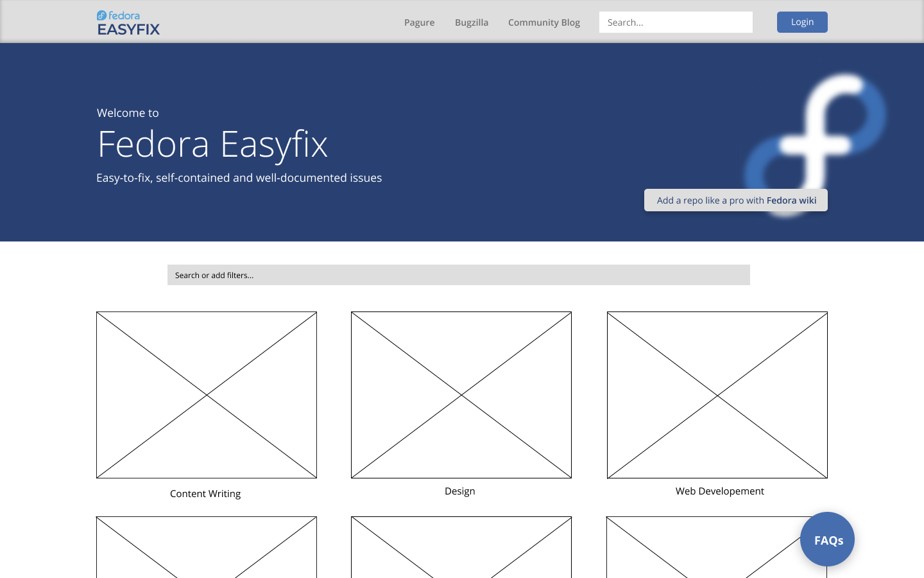Screen dimensions: 924x578
Task: Open Add a repo Fedora wiki button
Action: 736,200
